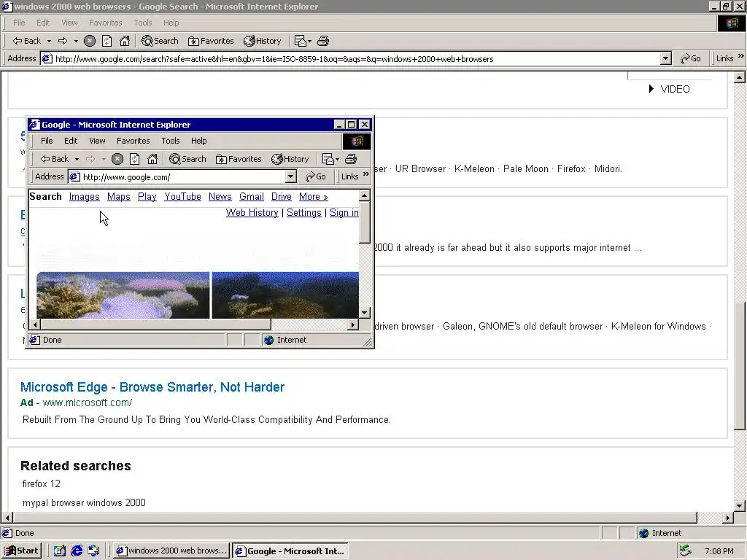
Task: Open Favorites menu in front Google window
Action: coord(133,141)
